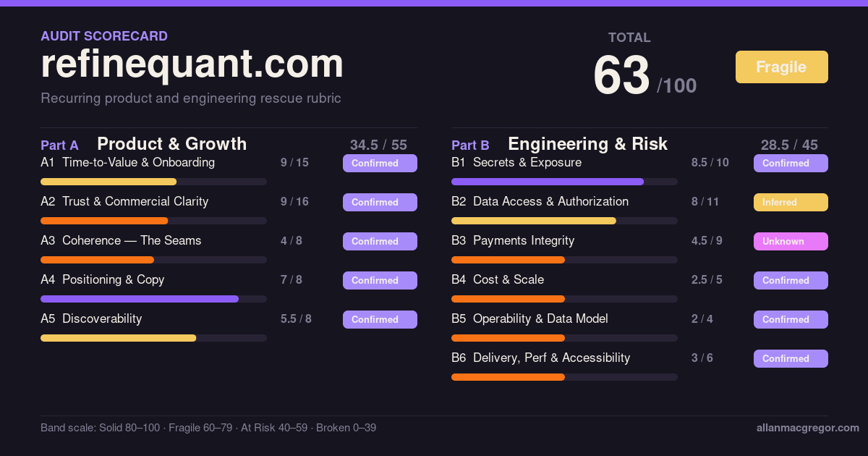
Task: Click the 9 / 15 score
Action: pos(294,162)
